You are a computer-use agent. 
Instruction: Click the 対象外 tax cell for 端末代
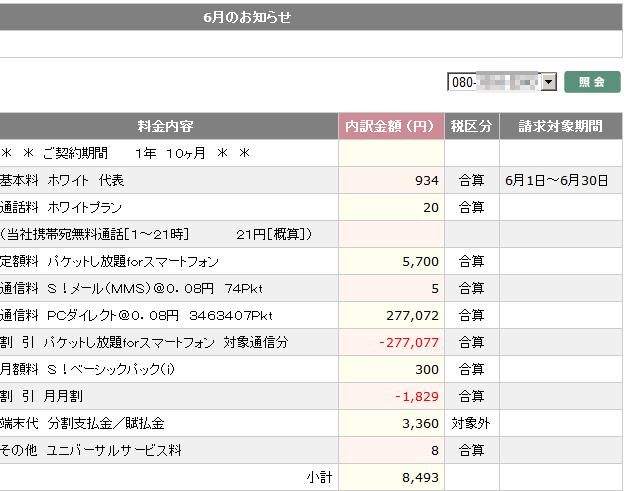[x=471, y=423]
